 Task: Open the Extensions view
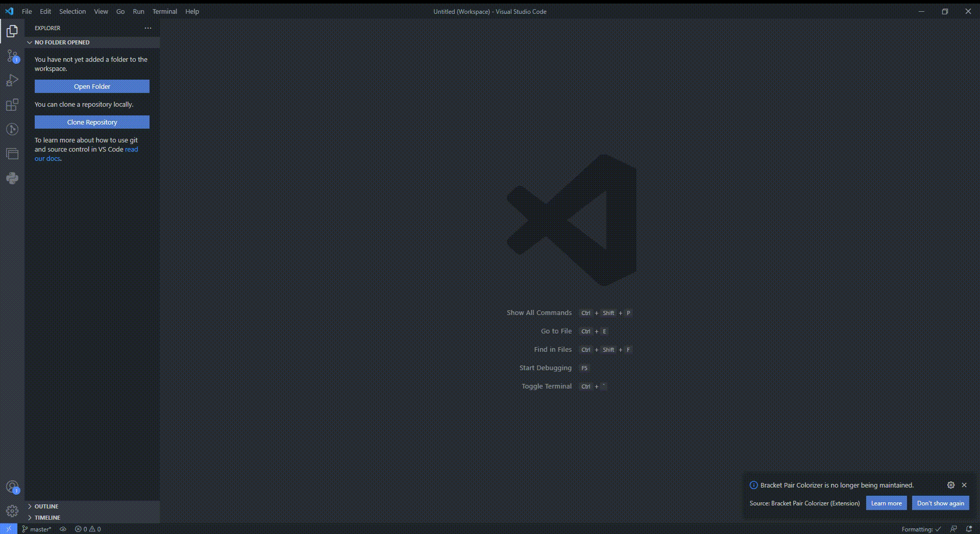[12, 105]
